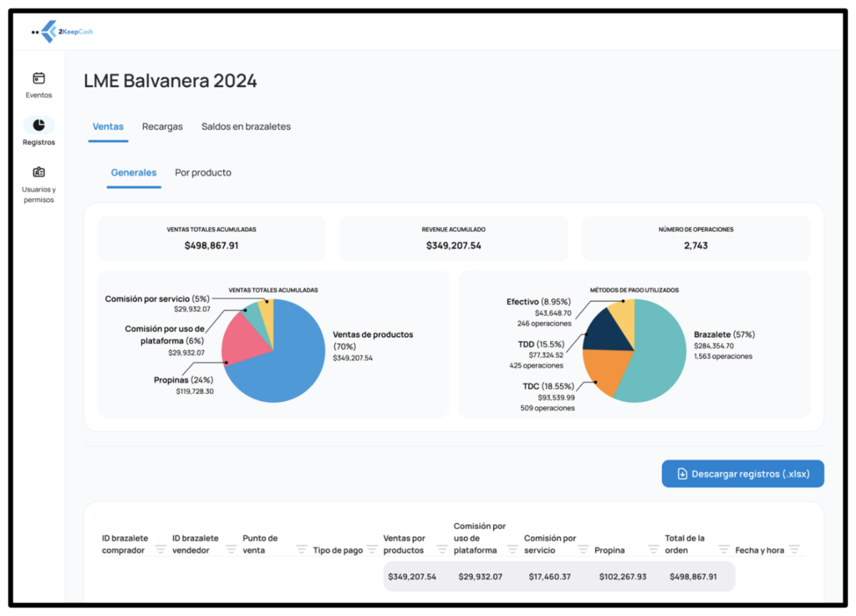Click the 246 operaciones text under Efectivo
Viewport: 856px width, 616px height.
(544, 323)
